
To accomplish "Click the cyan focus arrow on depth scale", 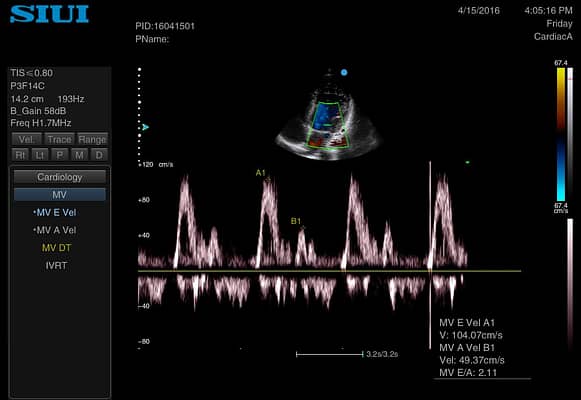I will pyautogui.click(x=145, y=127).
